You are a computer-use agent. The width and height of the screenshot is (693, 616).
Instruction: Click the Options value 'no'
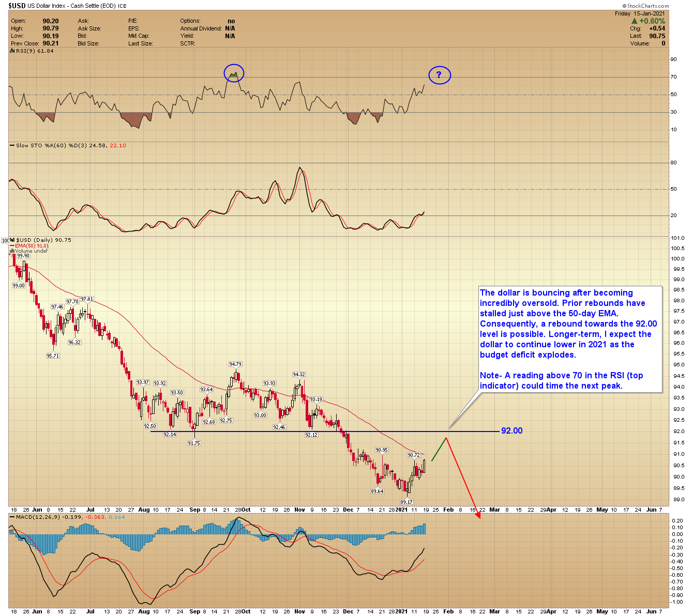tap(231, 21)
